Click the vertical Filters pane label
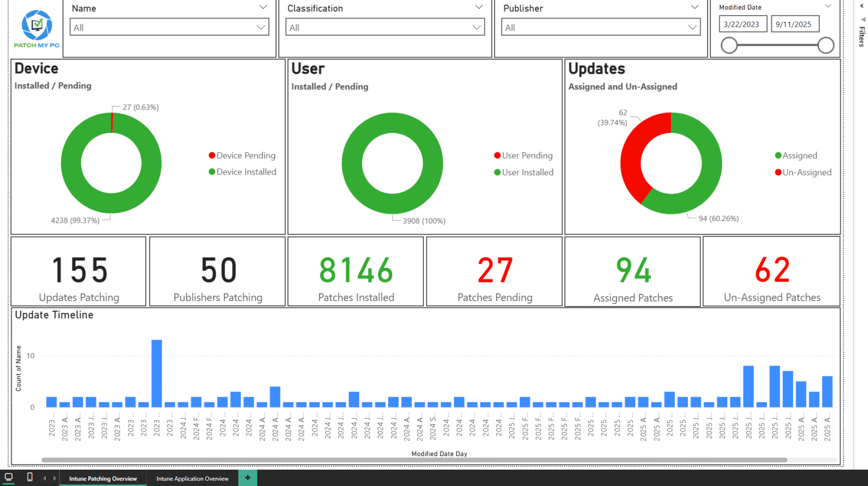Screen dimensions: 868x486 click(861, 35)
